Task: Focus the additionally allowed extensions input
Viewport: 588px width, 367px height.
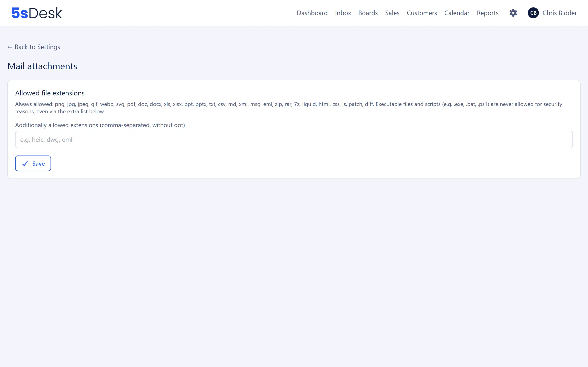Action: click(x=294, y=139)
